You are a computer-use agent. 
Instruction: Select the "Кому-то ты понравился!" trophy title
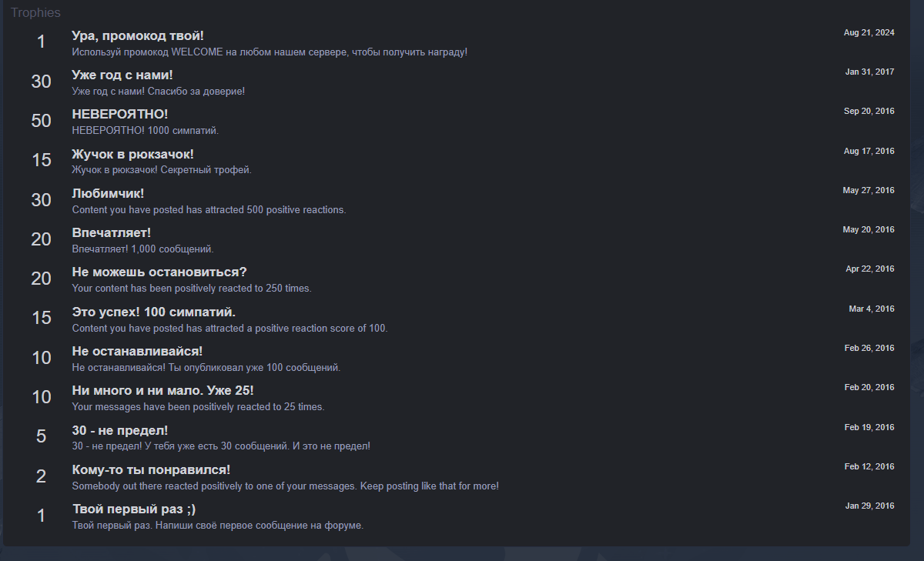click(151, 469)
